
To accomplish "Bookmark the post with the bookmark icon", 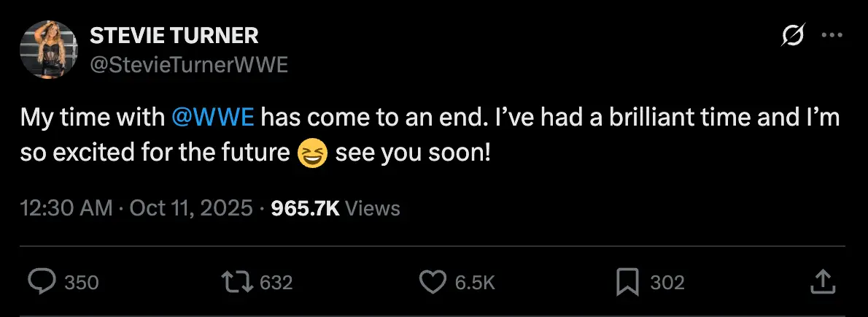I will click(628, 282).
